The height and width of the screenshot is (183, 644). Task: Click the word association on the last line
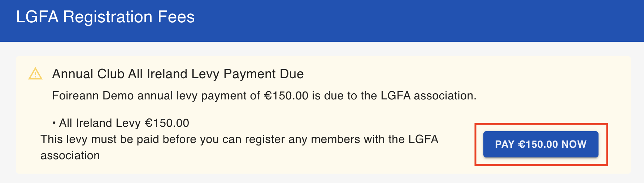(70, 155)
